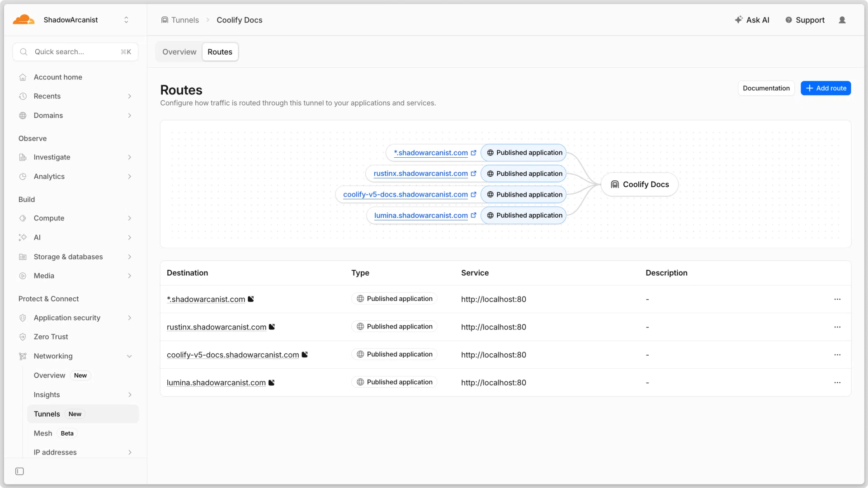868x488 pixels.
Task: Click the Add route button
Action: [826, 88]
